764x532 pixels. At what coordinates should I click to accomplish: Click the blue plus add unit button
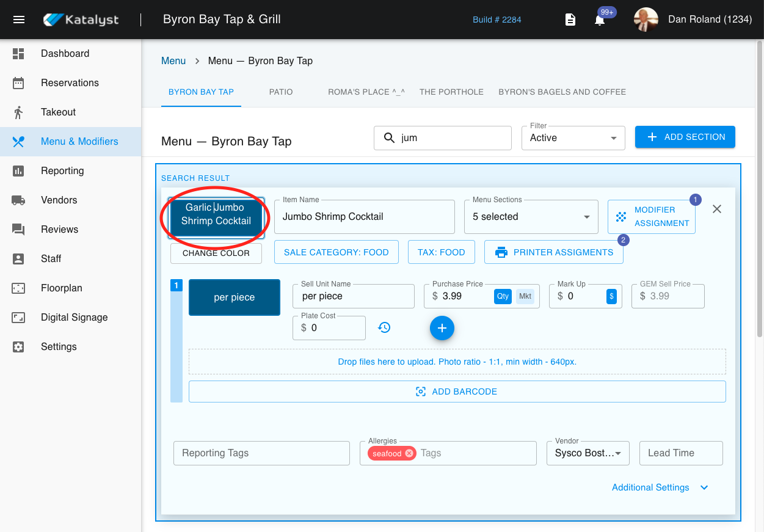coord(442,328)
